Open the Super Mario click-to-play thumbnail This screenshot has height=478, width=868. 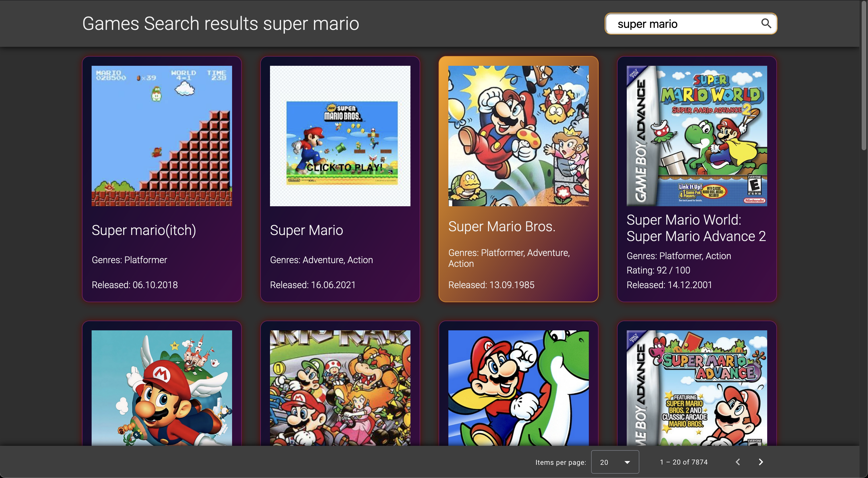click(340, 136)
